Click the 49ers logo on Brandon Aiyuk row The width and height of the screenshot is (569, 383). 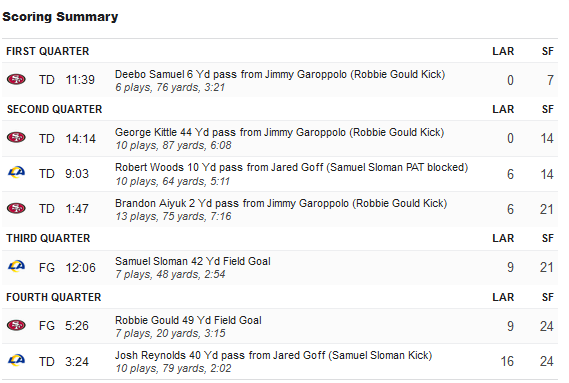tap(16, 208)
